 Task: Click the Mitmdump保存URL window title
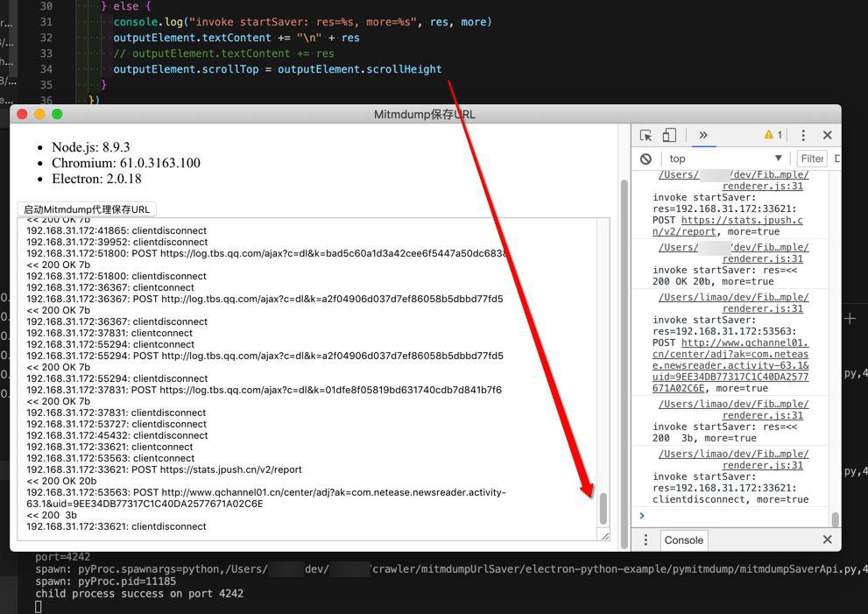click(425, 115)
